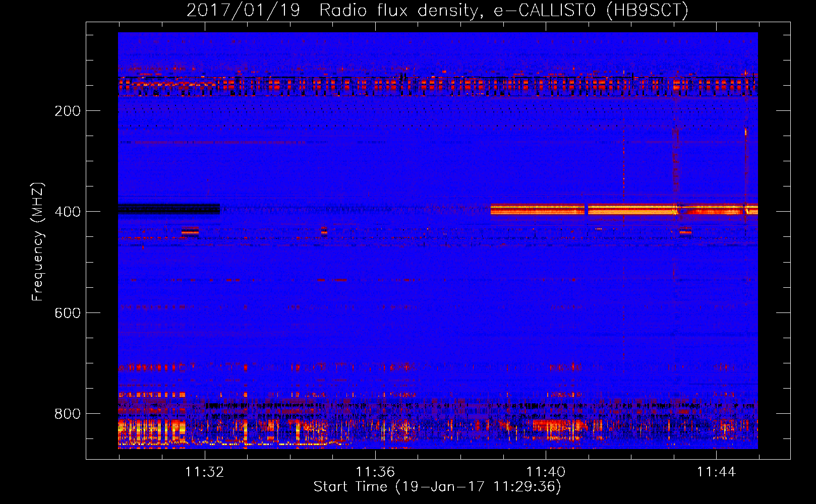Click the 11:40 time tick label
This screenshot has width=816, height=504.
pos(546,472)
